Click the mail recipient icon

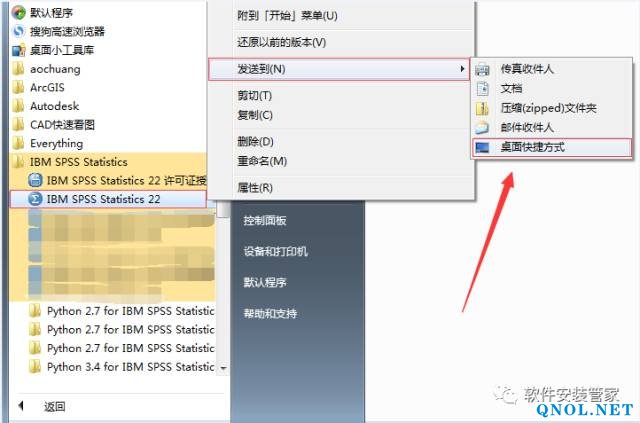pos(482,127)
